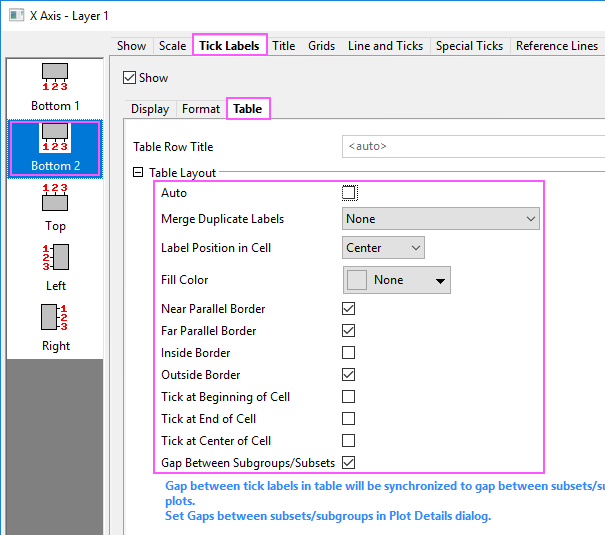Screen dimensions: 605x535
Task: Enable Tick at Beginning of Cell
Action: click(348, 397)
